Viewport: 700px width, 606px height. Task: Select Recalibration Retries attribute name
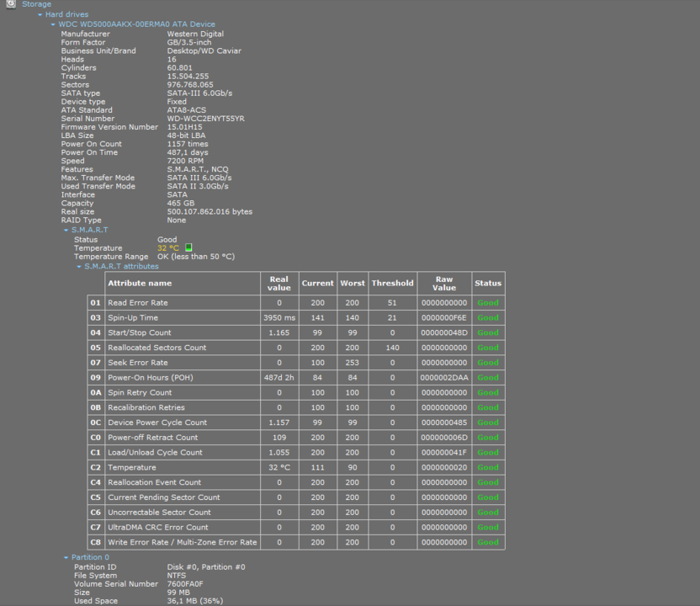(146, 407)
